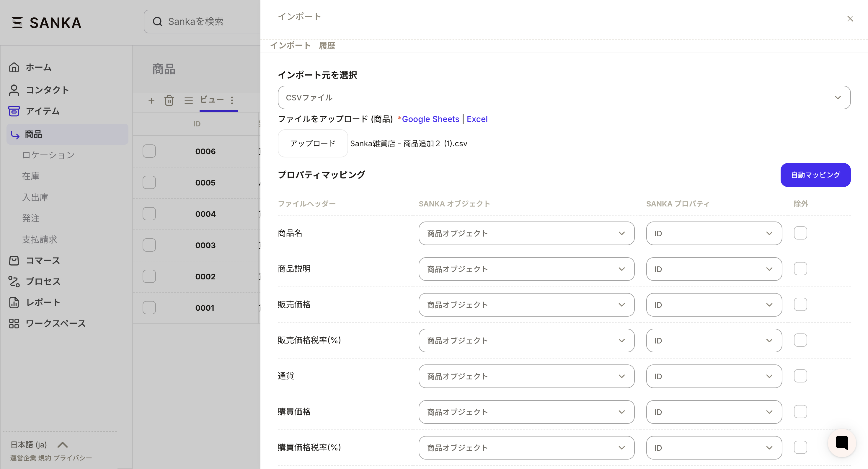
Task: Click the Report document icon
Action: (14, 302)
